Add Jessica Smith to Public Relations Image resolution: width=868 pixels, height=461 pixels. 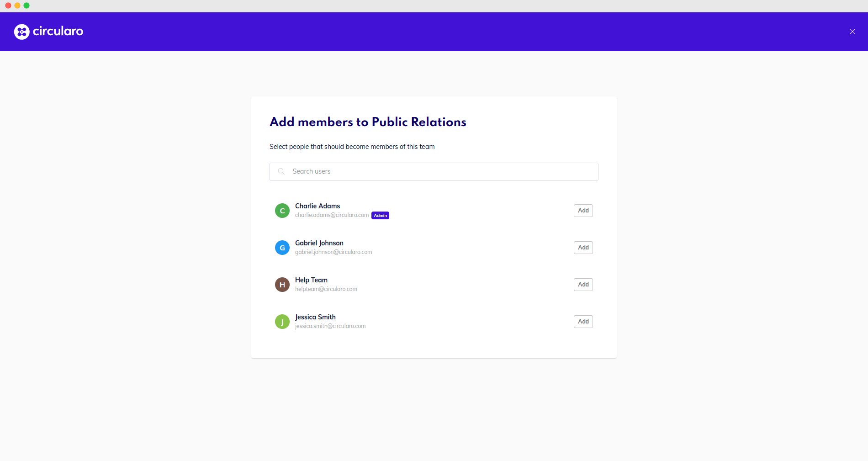tap(582, 321)
